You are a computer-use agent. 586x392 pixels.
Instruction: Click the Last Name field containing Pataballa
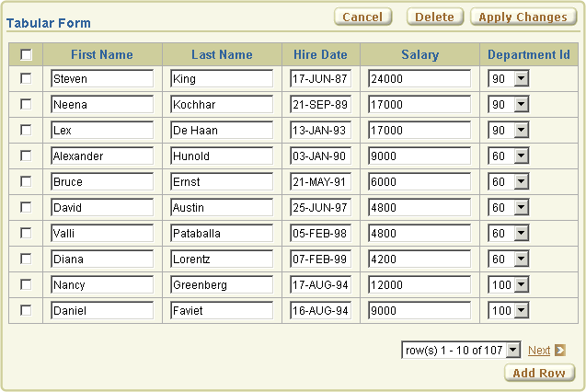pos(222,233)
